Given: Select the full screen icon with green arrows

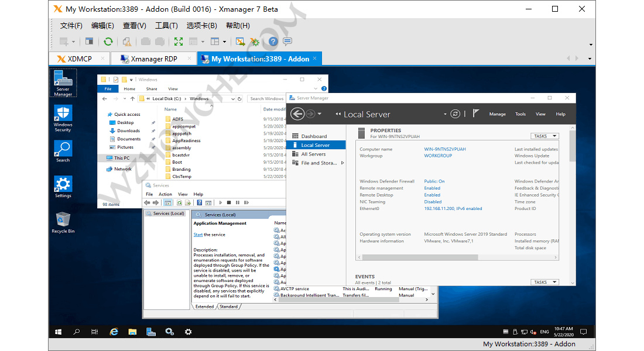Looking at the screenshot, I should point(178,41).
